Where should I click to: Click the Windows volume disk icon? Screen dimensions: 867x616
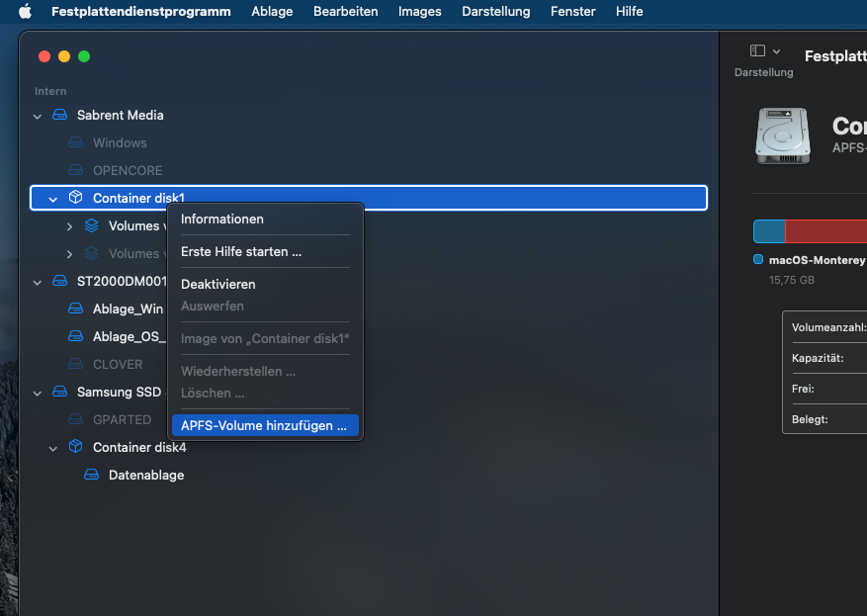76,142
